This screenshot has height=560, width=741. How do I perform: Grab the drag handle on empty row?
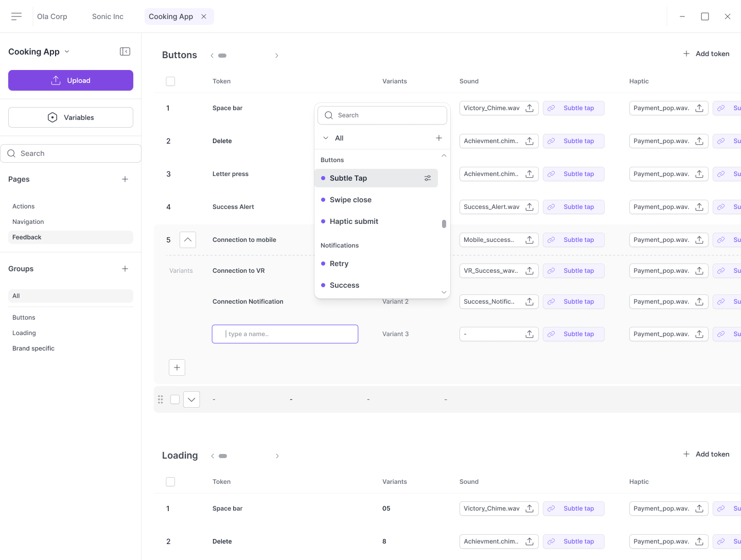coord(161,399)
